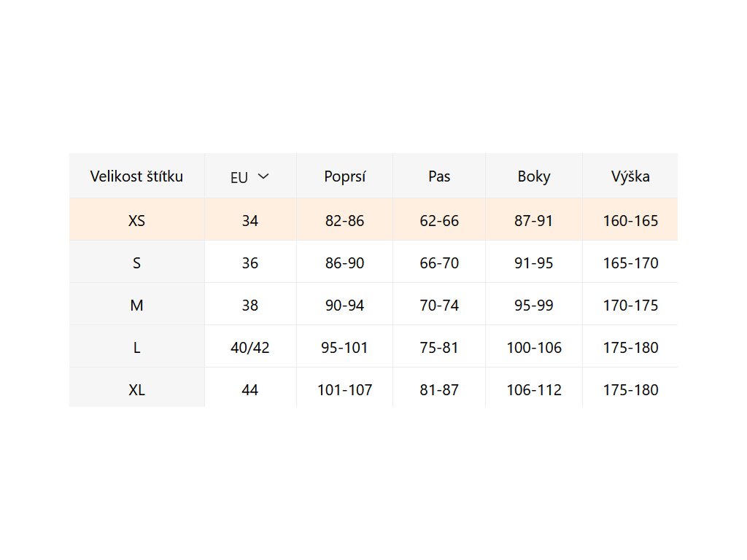This screenshot has height=560, width=747.
Task: Click the 165-170 height cell
Action: coord(630,262)
